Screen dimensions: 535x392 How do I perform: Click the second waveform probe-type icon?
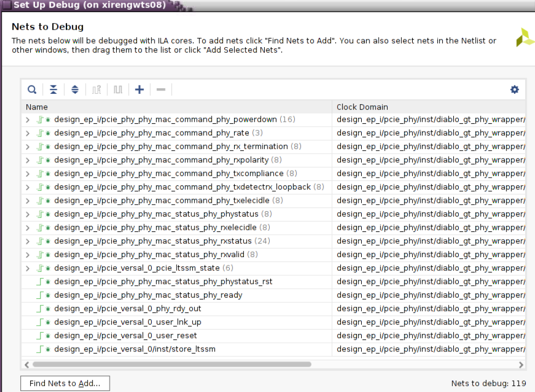point(118,90)
